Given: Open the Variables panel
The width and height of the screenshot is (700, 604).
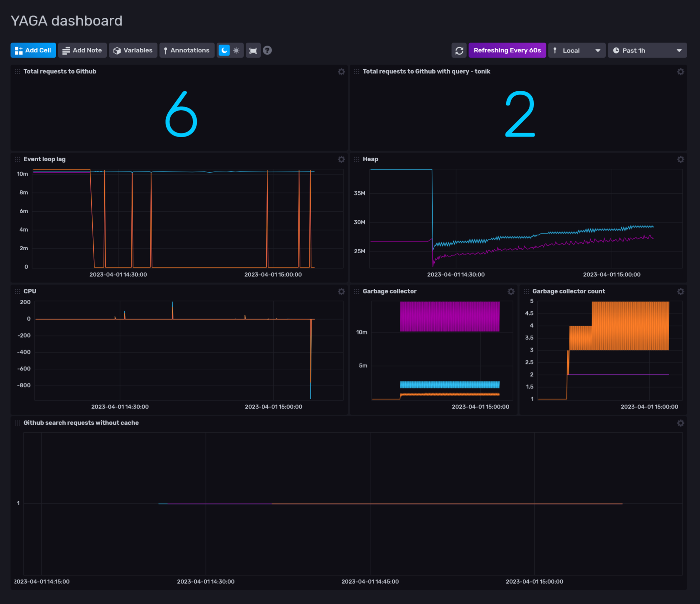Looking at the screenshot, I should point(133,50).
